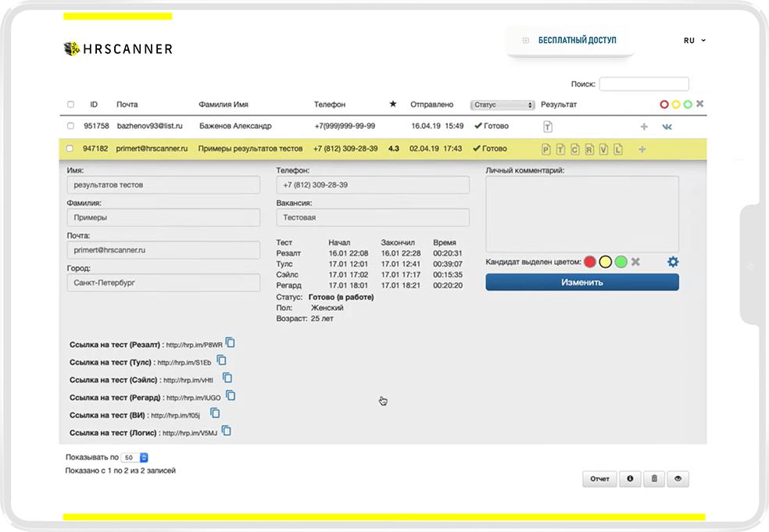769x532 pixels.
Task: Sort by Отправлено column header
Action: click(x=431, y=105)
